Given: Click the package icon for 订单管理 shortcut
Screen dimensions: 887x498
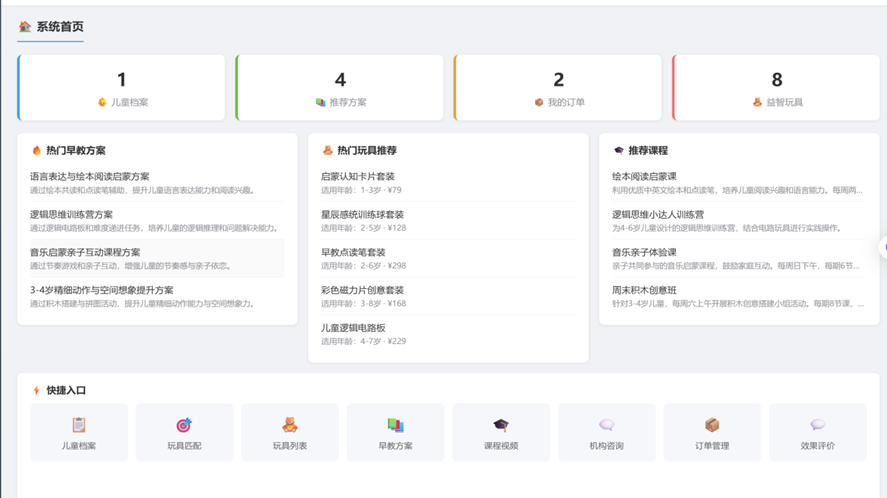Looking at the screenshot, I should tap(712, 425).
